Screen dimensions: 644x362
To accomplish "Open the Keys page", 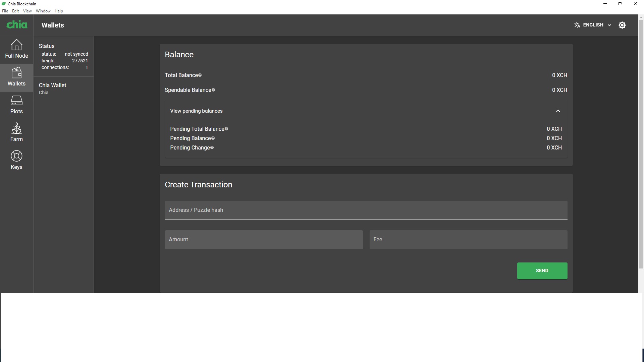I will [x=16, y=161].
